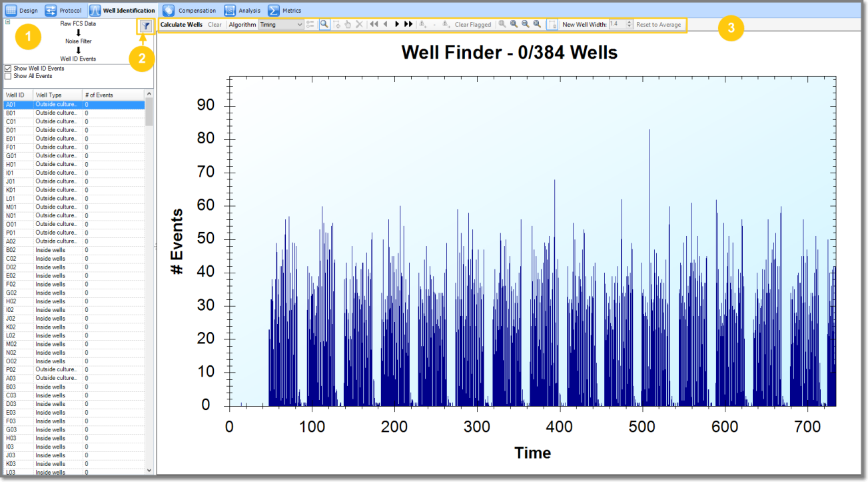Screen dimensions: 868x482
Task: Jump to last well using double-right arrows
Action: pos(408,25)
